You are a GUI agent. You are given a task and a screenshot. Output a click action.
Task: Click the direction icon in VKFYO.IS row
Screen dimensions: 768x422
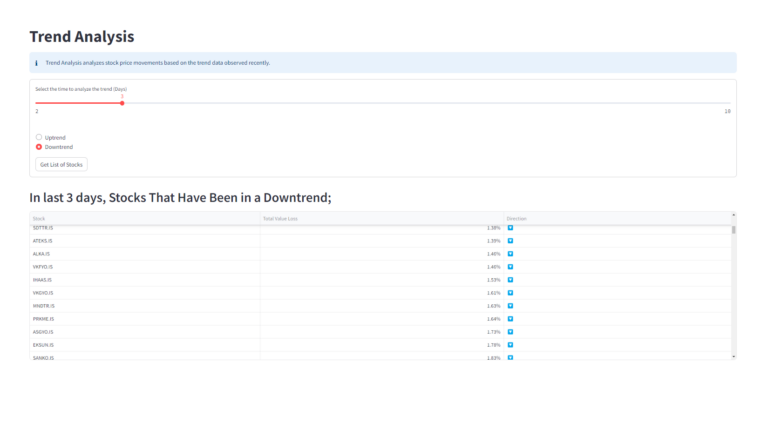[510, 267]
